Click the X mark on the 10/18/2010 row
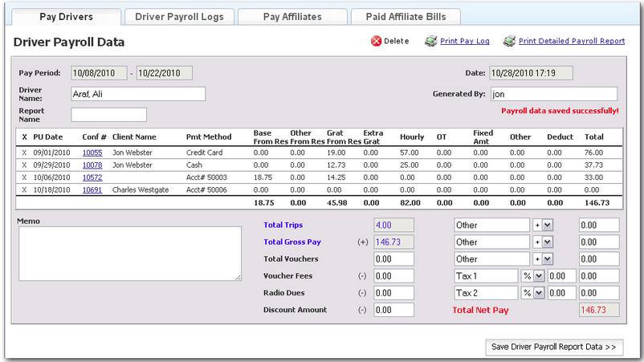644x362 pixels. 24,190
